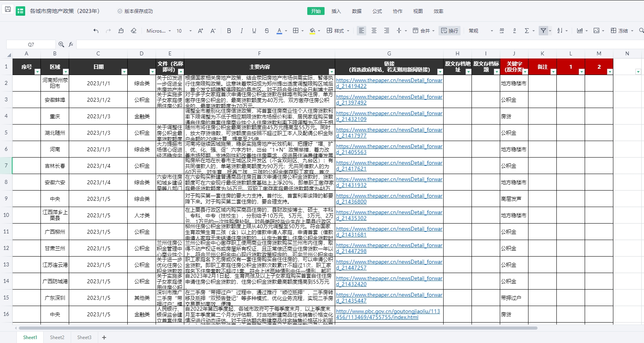Open the 数据 tab
Screen dimensions: 644x343
(x=357, y=11)
